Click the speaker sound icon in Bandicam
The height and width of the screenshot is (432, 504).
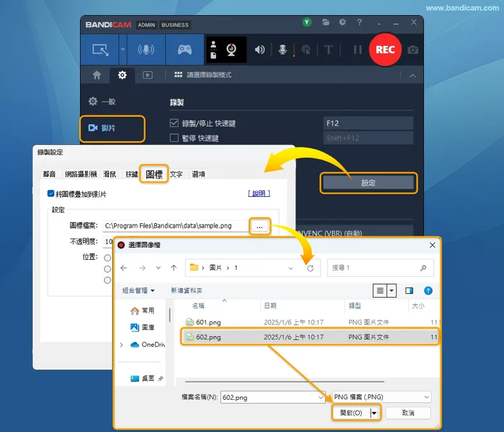(x=260, y=50)
